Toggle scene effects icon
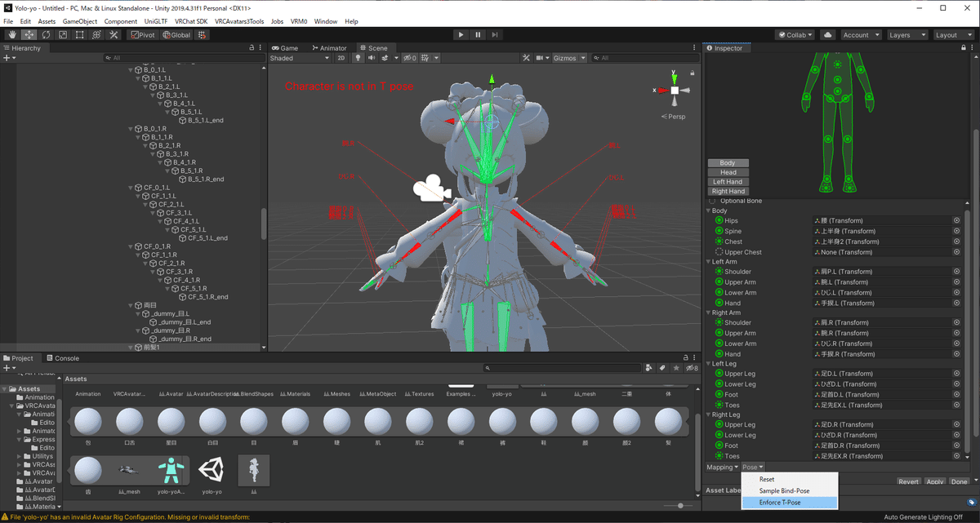 click(385, 58)
